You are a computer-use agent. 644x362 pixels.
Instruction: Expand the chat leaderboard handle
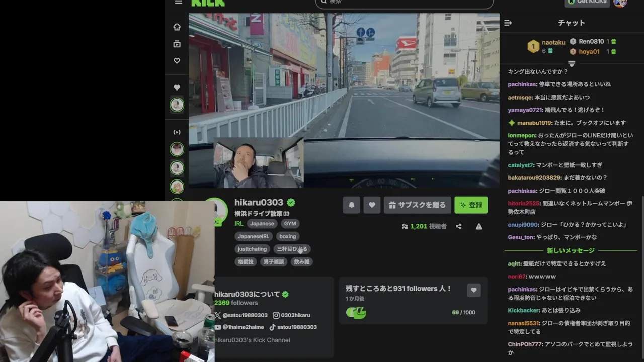pyautogui.click(x=572, y=64)
